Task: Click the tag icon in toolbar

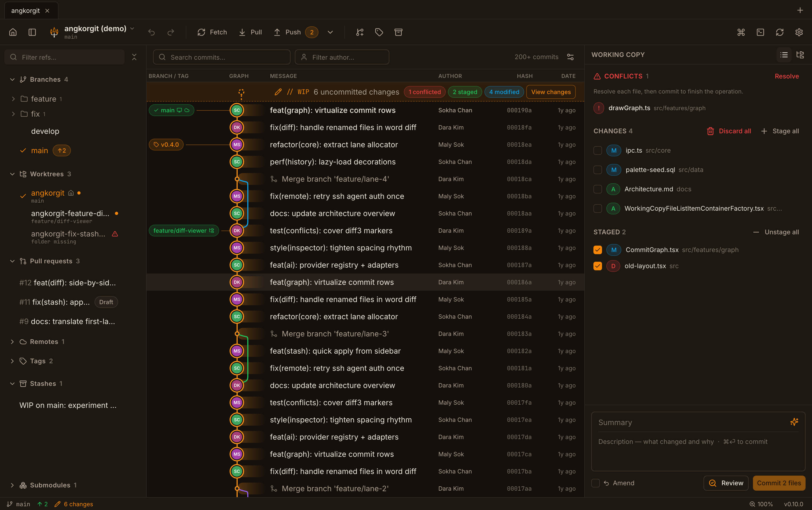Action: pos(379,32)
